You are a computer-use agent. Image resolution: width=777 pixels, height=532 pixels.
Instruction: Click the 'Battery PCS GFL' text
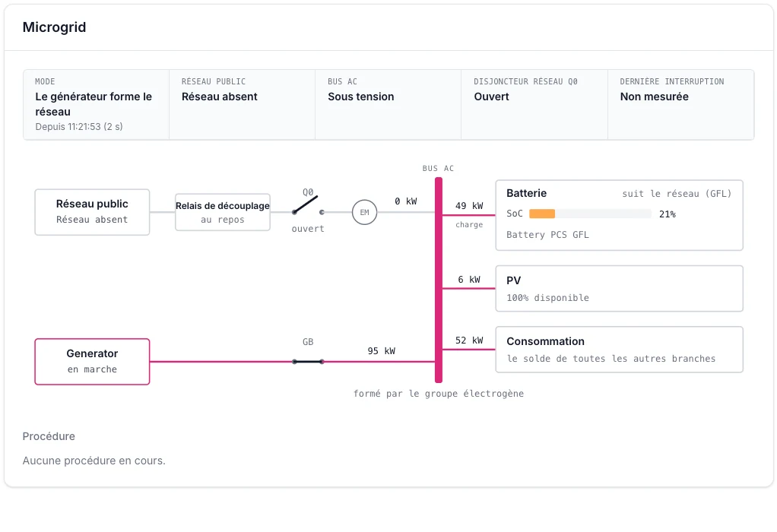point(547,235)
